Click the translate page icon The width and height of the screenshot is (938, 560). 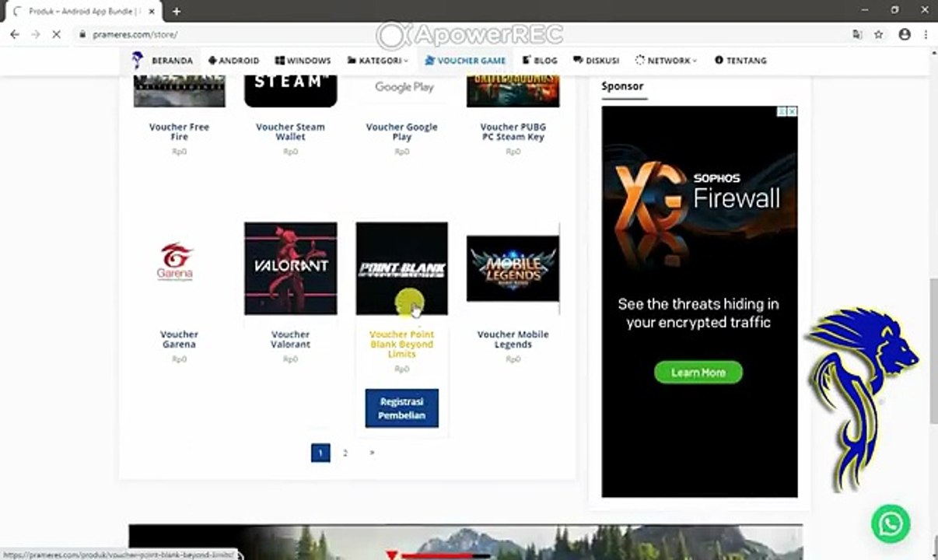tap(857, 34)
